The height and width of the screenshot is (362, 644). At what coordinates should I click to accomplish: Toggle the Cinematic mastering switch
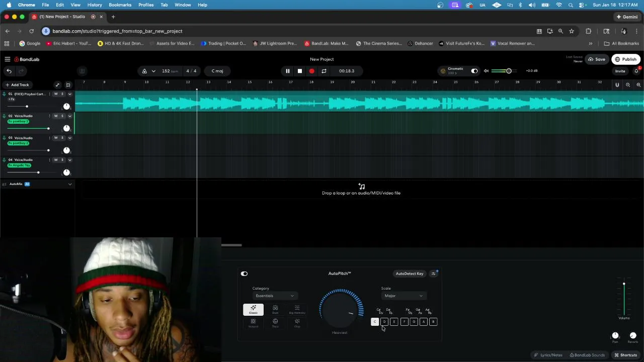click(474, 71)
